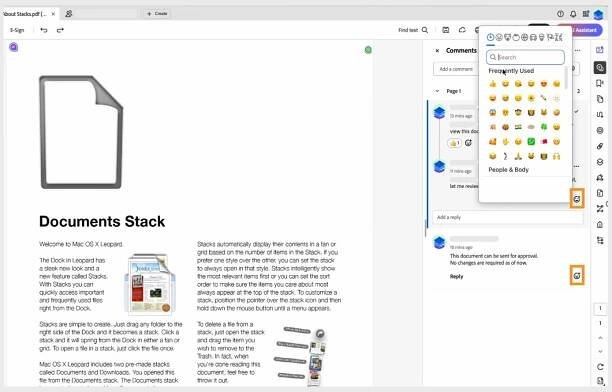The width and height of the screenshot is (612, 392).
Task: Click the current page number box
Action: 600,308
